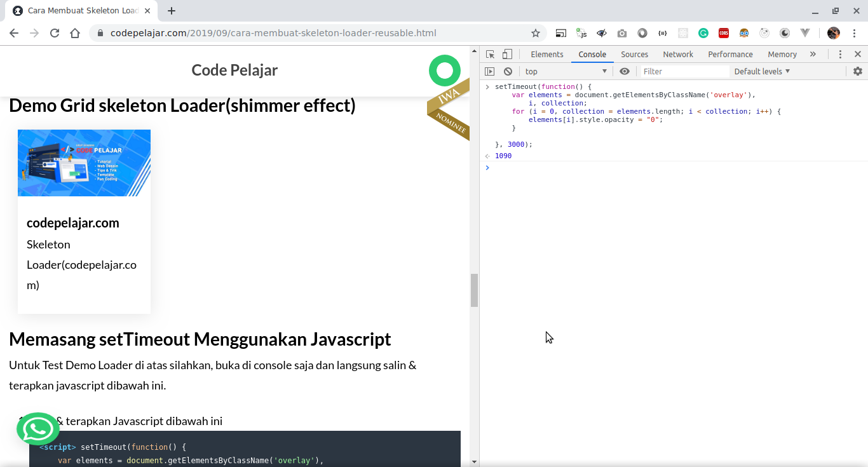868x467 pixels.
Task: Close the DevTools panel
Action: pos(858,55)
